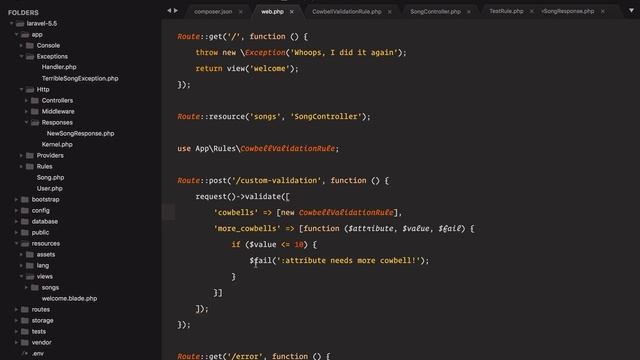Screen dimensions: 640x360
Task: Expand the storage folder
Action: (16, 321)
